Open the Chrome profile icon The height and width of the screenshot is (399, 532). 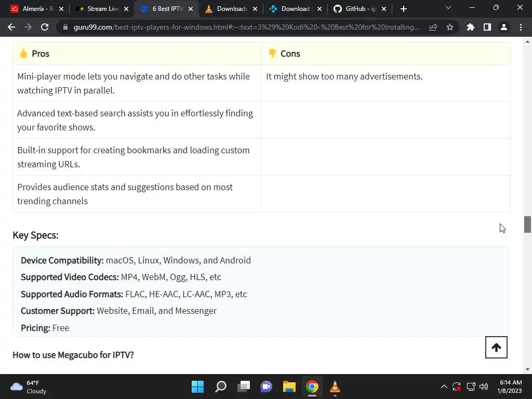[504, 27]
